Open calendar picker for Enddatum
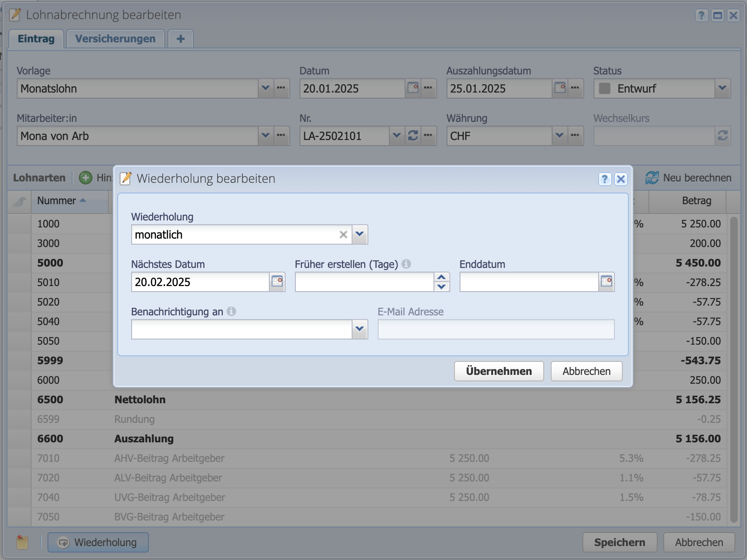747x560 pixels. pos(607,282)
